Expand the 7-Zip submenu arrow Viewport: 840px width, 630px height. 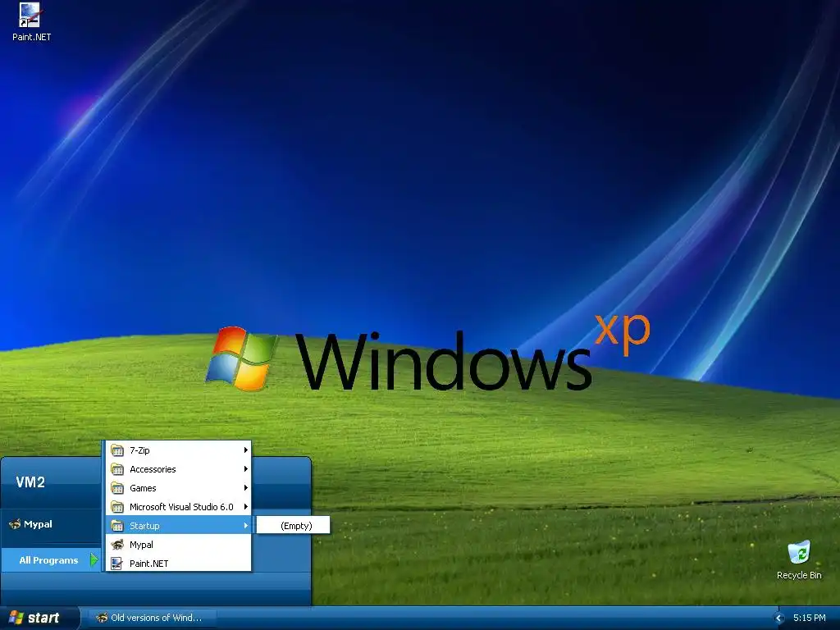pyautogui.click(x=246, y=450)
